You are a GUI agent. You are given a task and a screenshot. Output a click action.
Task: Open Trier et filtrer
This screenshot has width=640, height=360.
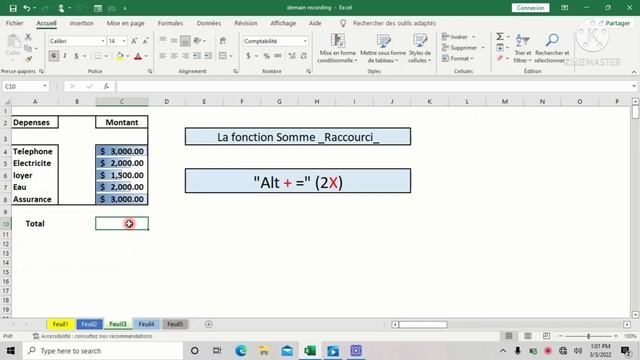click(522, 48)
